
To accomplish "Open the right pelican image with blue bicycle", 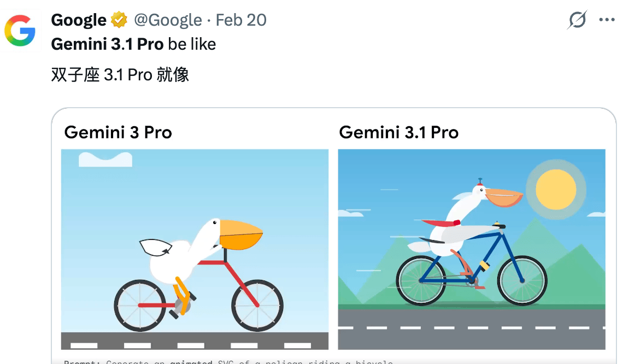I will pyautogui.click(x=472, y=249).
